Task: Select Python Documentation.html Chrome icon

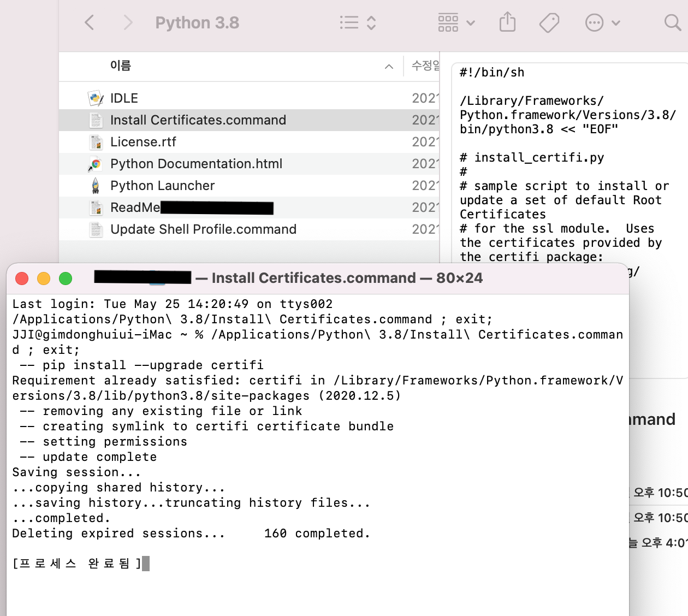Action: click(96, 164)
